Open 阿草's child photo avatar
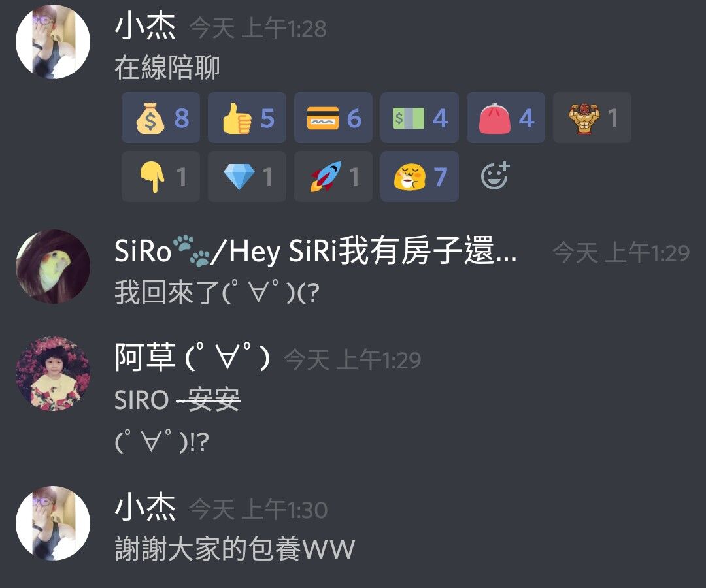 pyautogui.click(x=53, y=374)
